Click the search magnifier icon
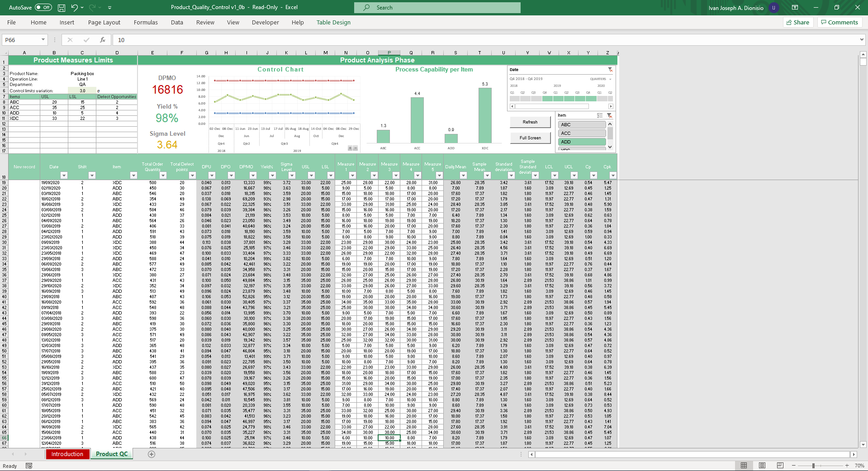 click(367, 8)
